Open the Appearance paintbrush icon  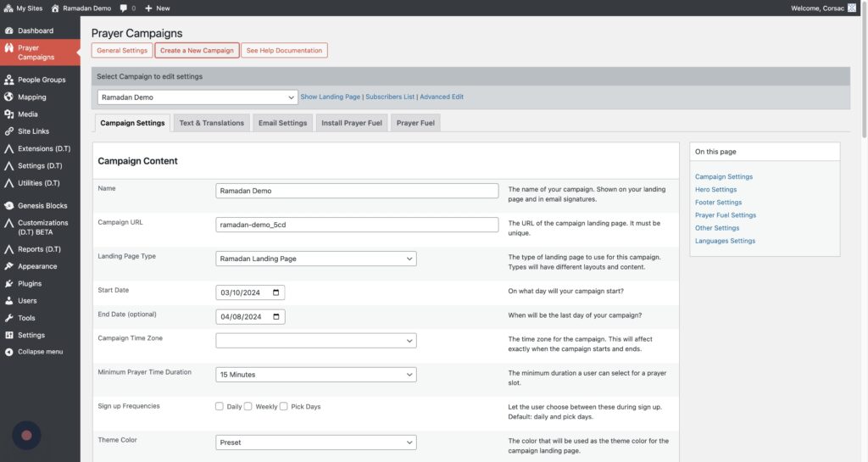[8, 266]
